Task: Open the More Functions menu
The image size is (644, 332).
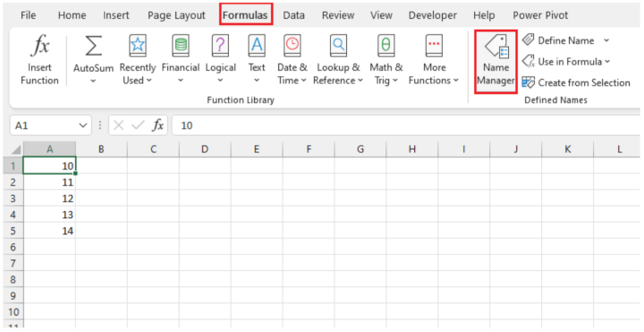Action: tap(434, 60)
